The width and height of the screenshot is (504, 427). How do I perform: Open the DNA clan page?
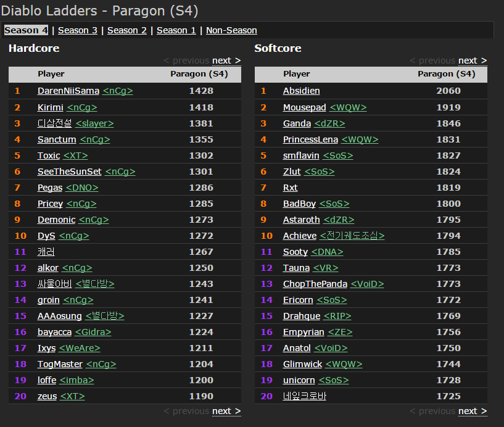pos(327,252)
